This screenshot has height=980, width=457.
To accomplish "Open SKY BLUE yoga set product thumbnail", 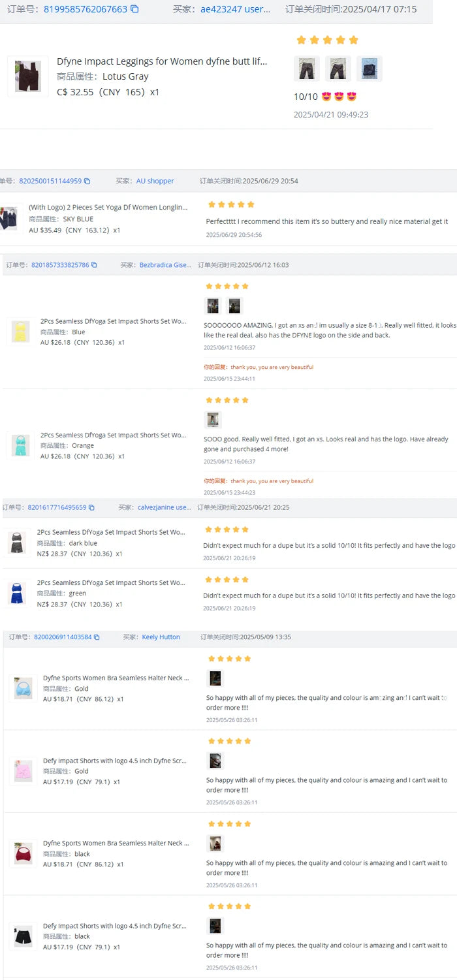I will click(x=9, y=218).
